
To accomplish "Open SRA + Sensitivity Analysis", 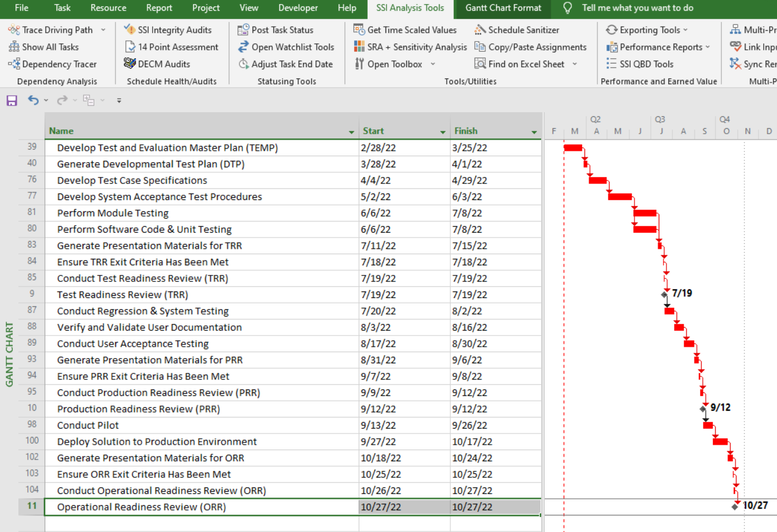I will click(x=410, y=47).
